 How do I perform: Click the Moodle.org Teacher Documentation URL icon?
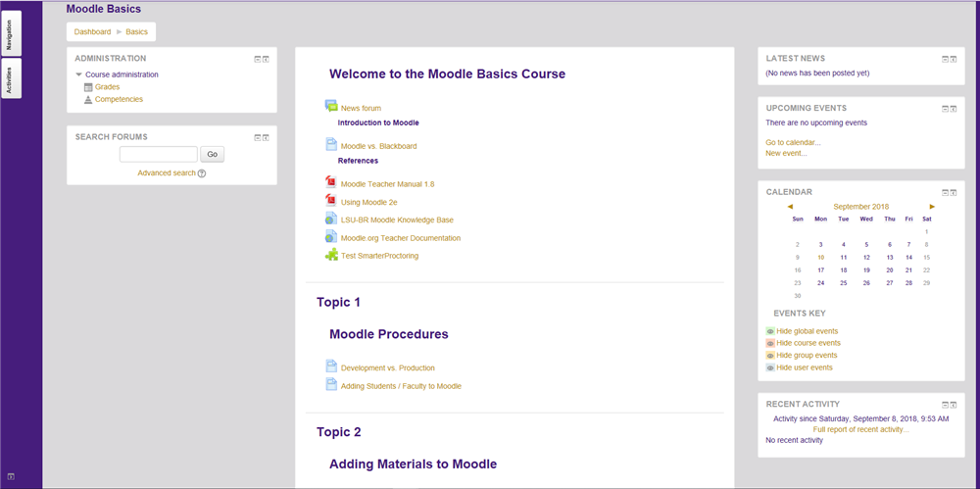coord(331,236)
